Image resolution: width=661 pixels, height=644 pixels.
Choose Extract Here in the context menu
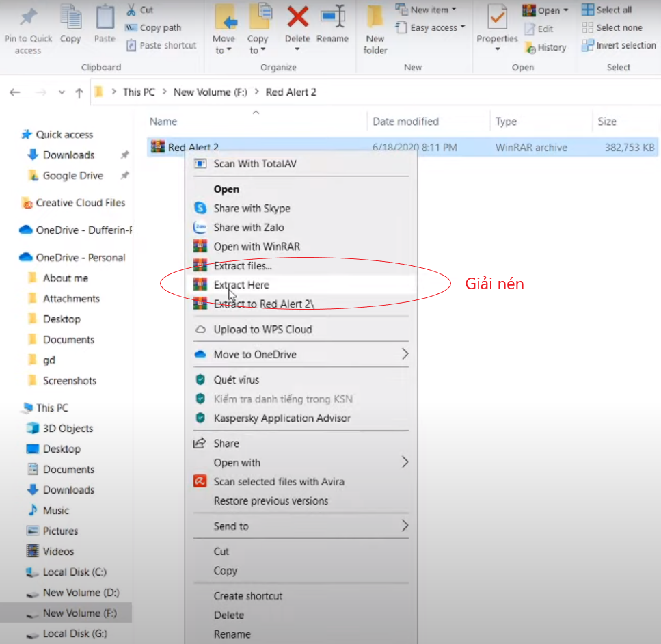301,284
